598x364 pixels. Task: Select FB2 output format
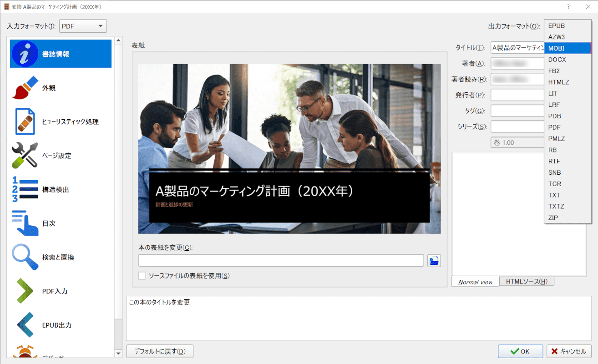(x=568, y=71)
